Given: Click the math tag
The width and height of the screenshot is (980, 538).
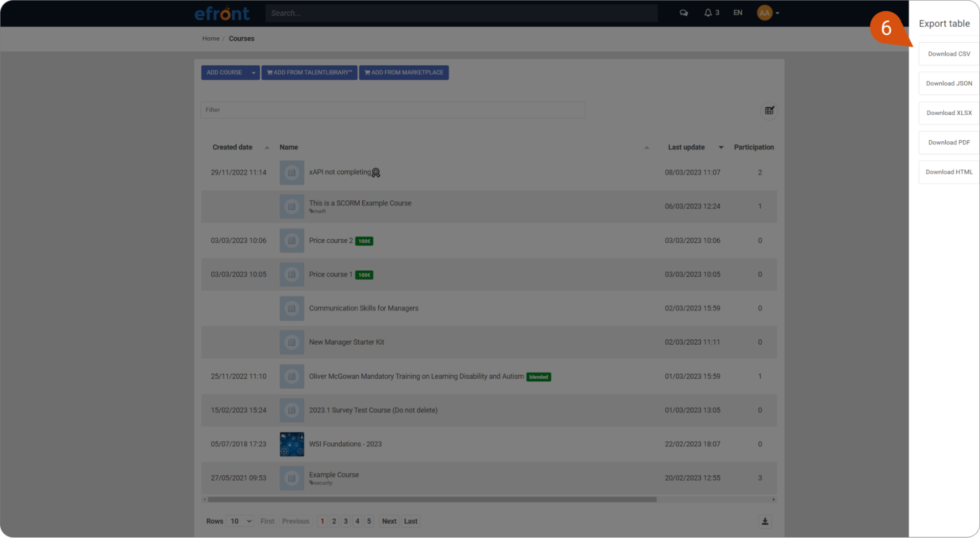Looking at the screenshot, I should click(x=318, y=211).
